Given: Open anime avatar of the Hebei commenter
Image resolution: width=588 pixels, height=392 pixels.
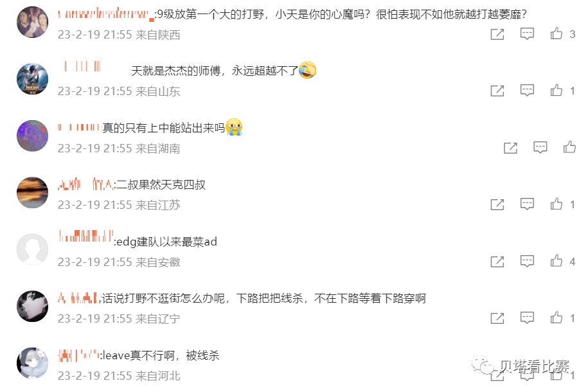Looking at the screenshot, I should click(33, 363).
